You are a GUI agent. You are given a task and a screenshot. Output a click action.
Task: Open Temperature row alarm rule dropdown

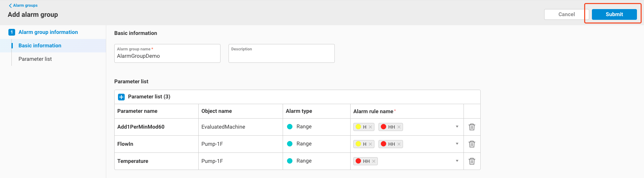(x=457, y=161)
